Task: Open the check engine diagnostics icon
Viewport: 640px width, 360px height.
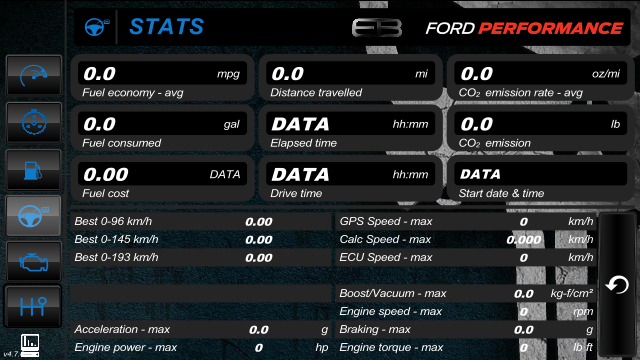Action: (x=34, y=261)
